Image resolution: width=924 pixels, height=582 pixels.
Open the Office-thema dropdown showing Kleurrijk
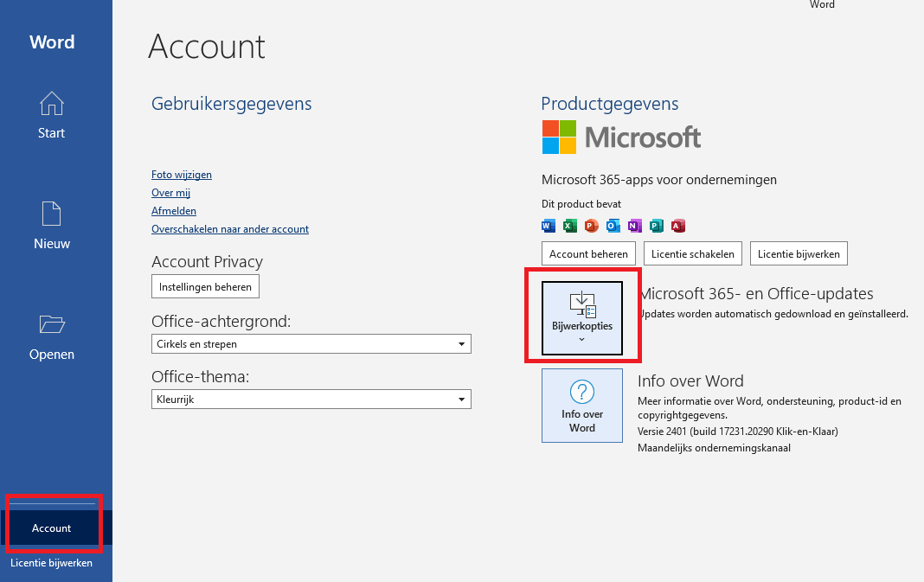point(311,400)
